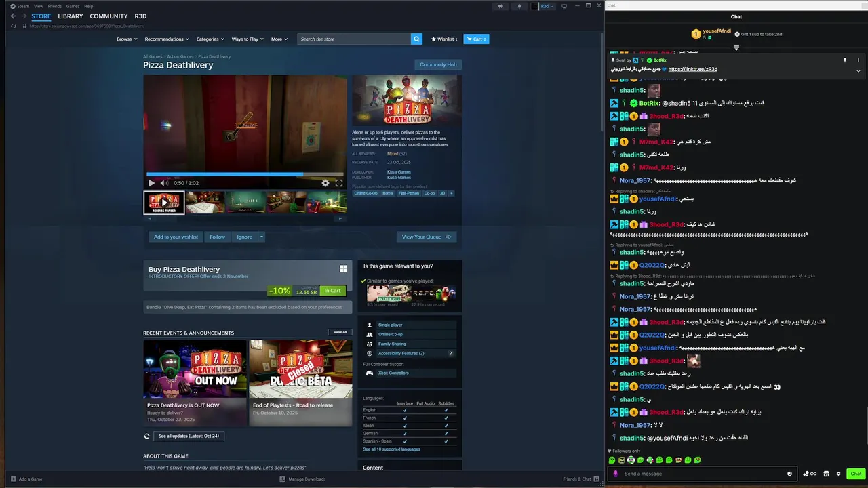Open the Online Co-Op tag
The image size is (868, 488).
click(366, 193)
